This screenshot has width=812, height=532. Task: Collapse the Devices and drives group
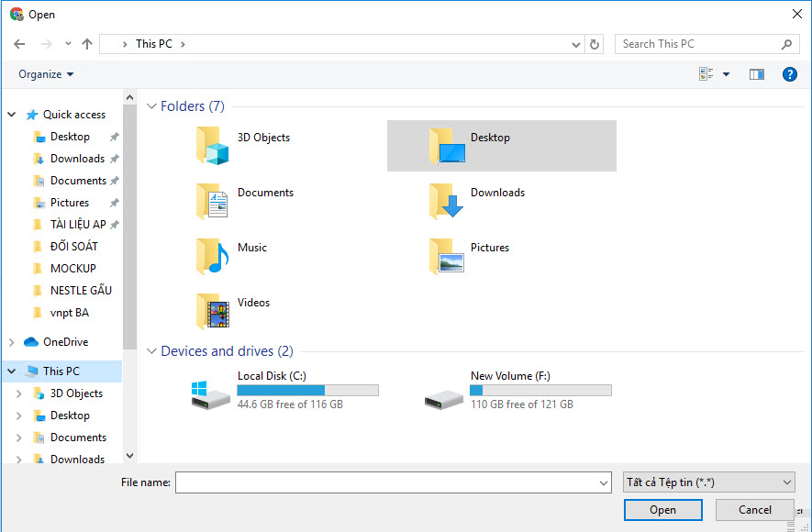151,351
